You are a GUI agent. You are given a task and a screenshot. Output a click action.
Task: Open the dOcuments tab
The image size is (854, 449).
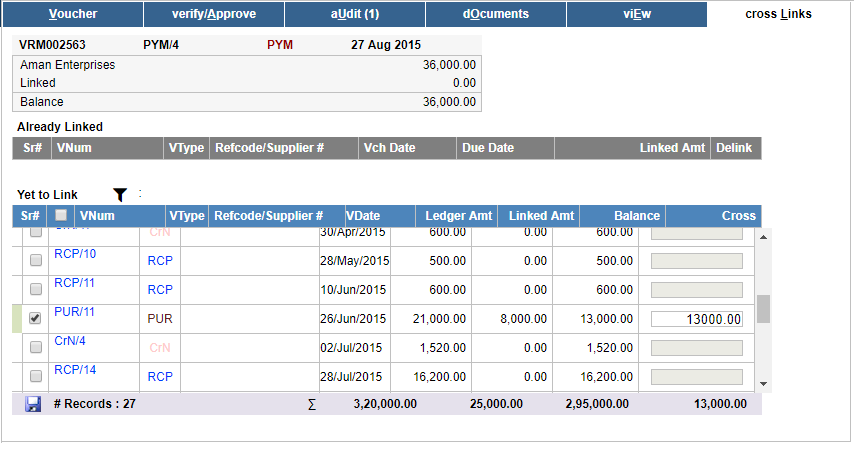[x=496, y=14]
